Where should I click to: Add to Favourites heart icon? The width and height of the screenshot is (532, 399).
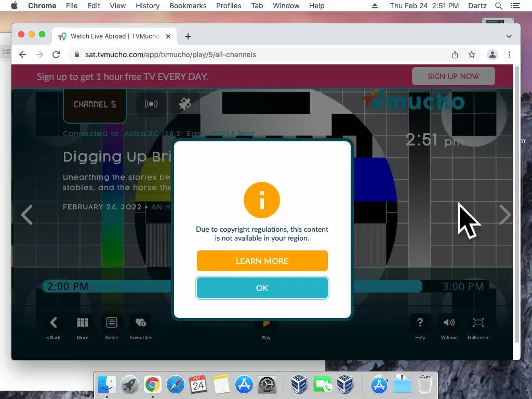(x=141, y=323)
